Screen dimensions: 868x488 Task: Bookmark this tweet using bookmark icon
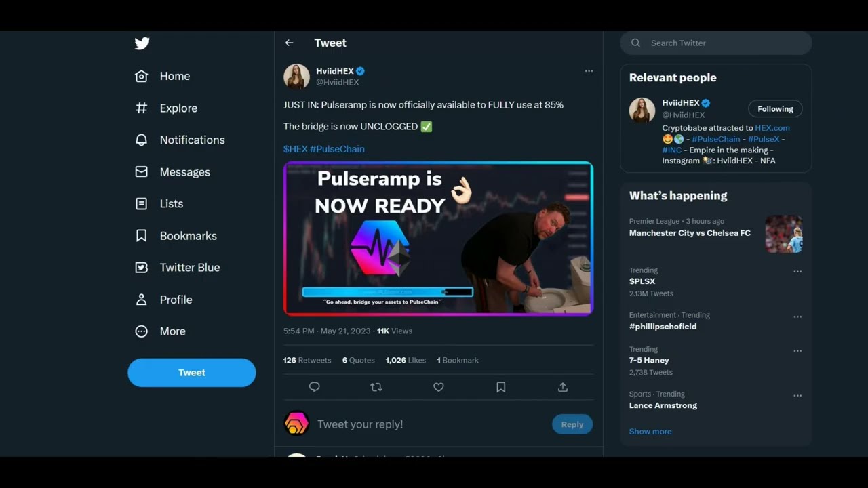click(500, 387)
